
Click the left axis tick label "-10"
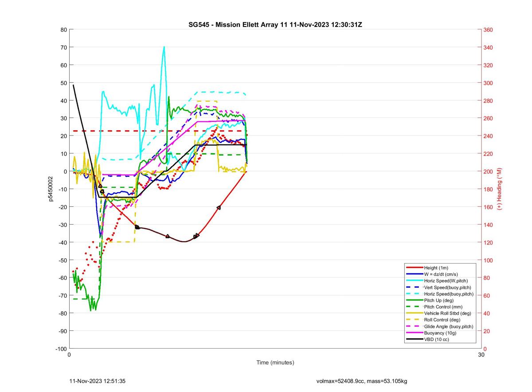tap(63, 189)
